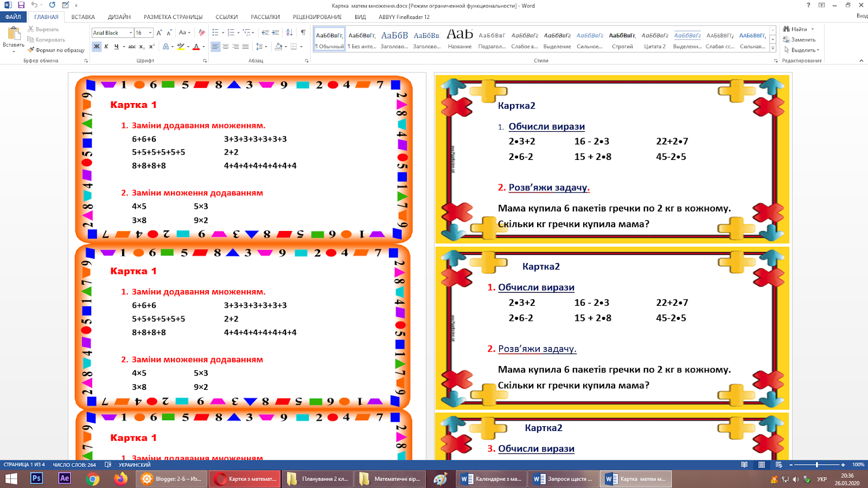Undo last action in Quick Access toolbar
Image resolution: width=868 pixels, height=488 pixels.
click(34, 5)
